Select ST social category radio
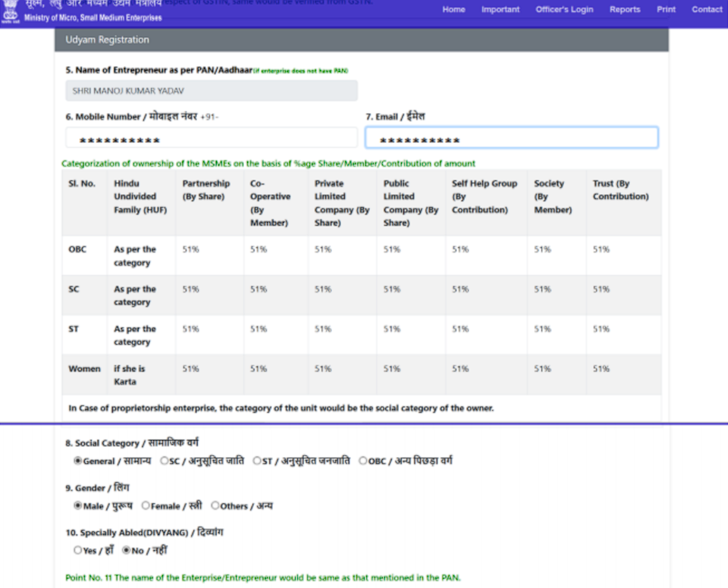Viewport: 728px width, 588px height. 257,461
